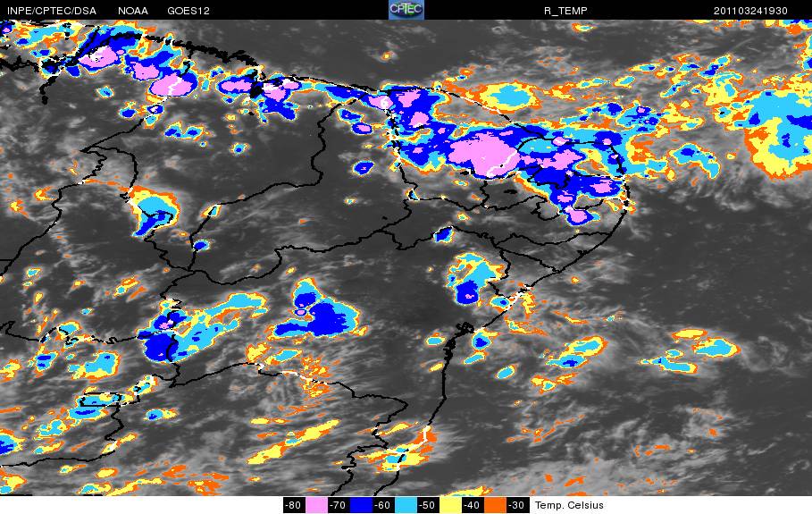Click the -70 legend value
Screen dimensions: 812x514
[x=339, y=505]
